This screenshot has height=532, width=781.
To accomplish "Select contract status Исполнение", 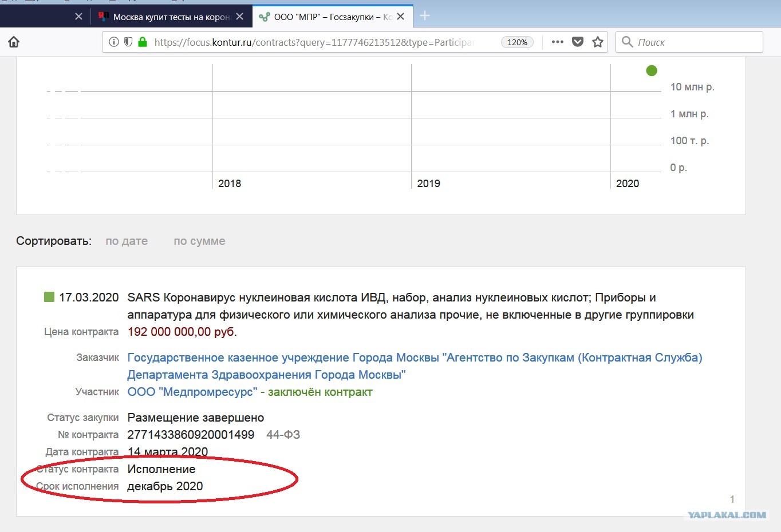I will click(x=161, y=469).
